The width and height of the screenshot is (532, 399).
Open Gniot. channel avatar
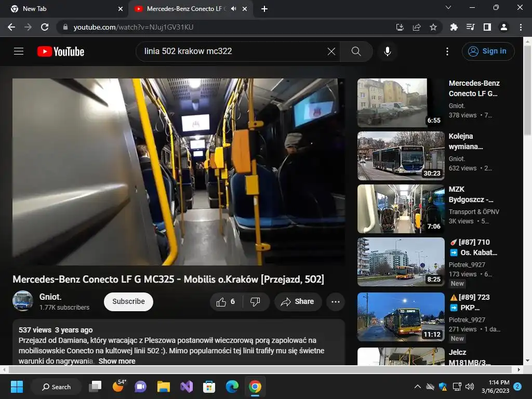tap(23, 301)
